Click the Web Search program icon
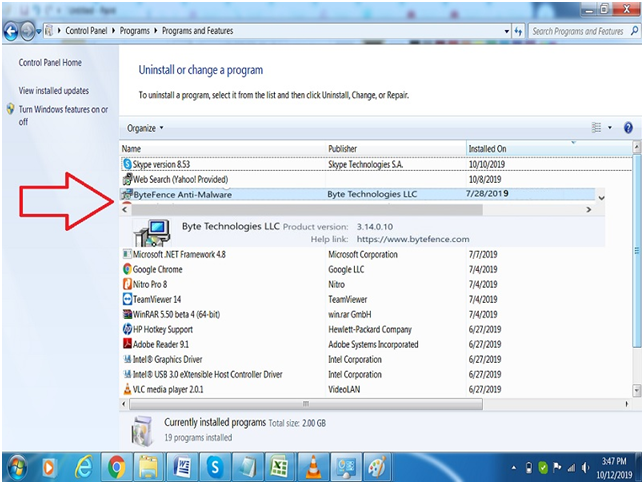Screen dimensions: 644x484 (x=127, y=180)
